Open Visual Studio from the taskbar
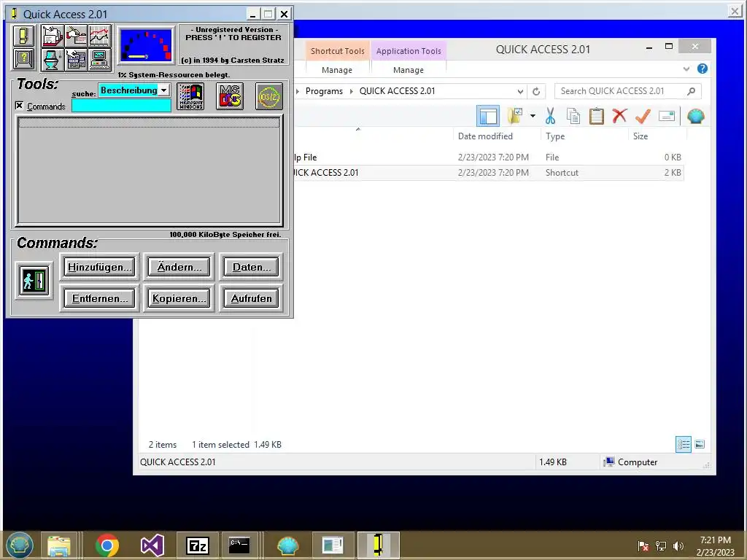The image size is (747, 560). coord(152,545)
